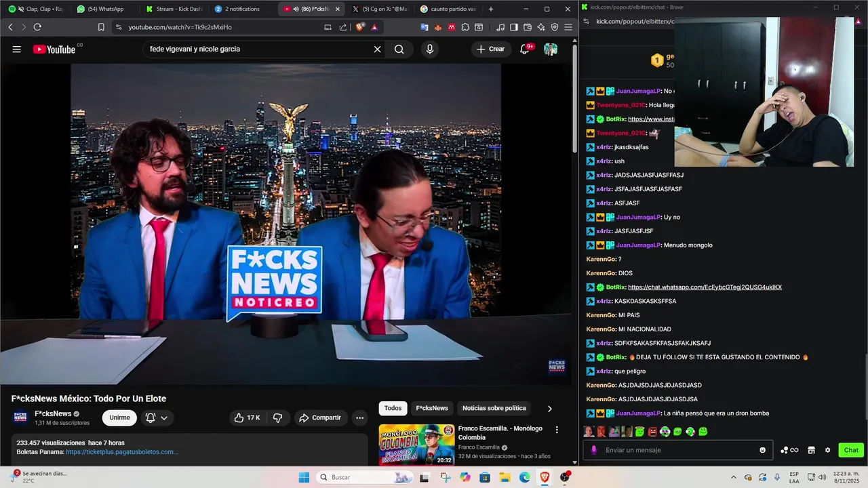Click the video player to pause playback
This screenshot has width=868, height=488.
coord(286,224)
